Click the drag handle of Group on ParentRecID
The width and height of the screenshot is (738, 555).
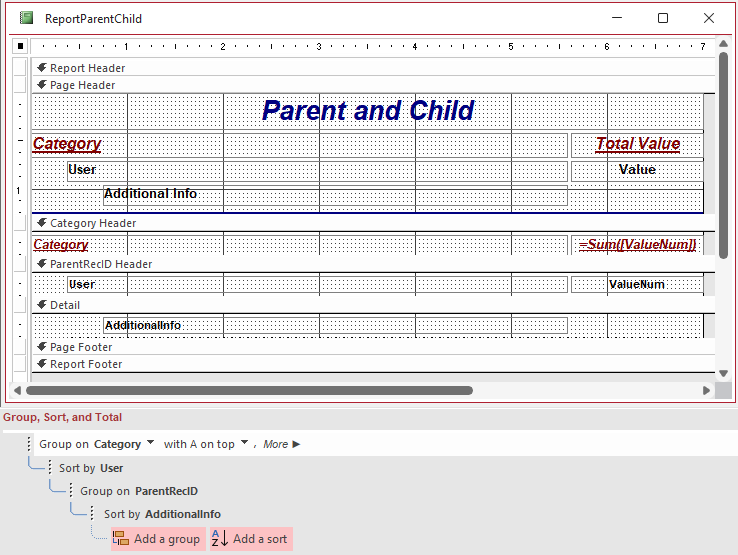coord(71,491)
